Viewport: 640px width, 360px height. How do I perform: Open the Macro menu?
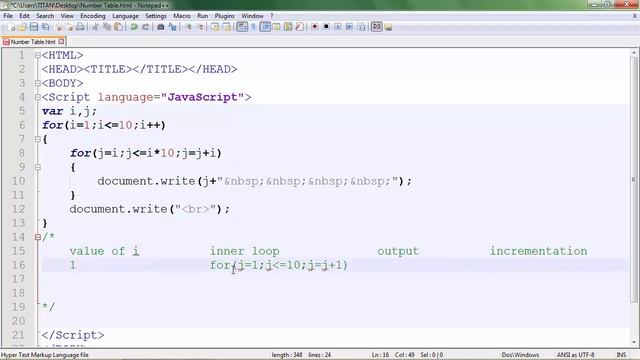(182, 16)
